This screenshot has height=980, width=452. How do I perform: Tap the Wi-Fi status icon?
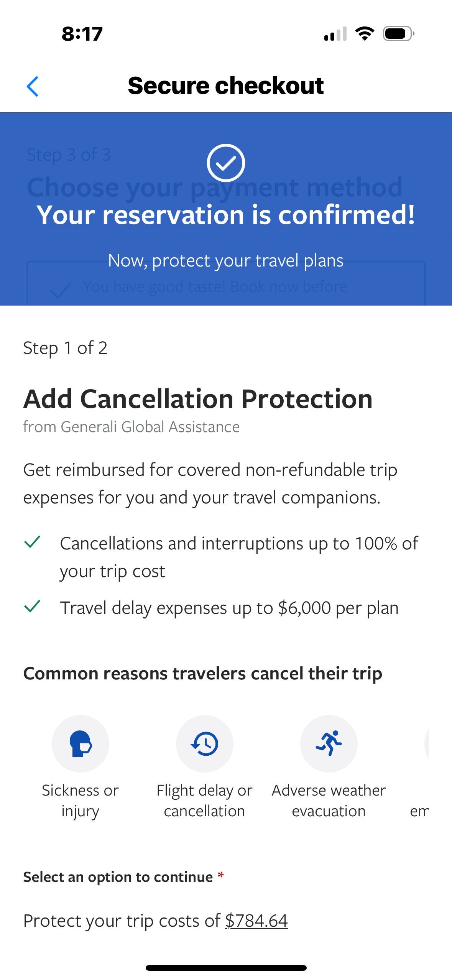365,34
